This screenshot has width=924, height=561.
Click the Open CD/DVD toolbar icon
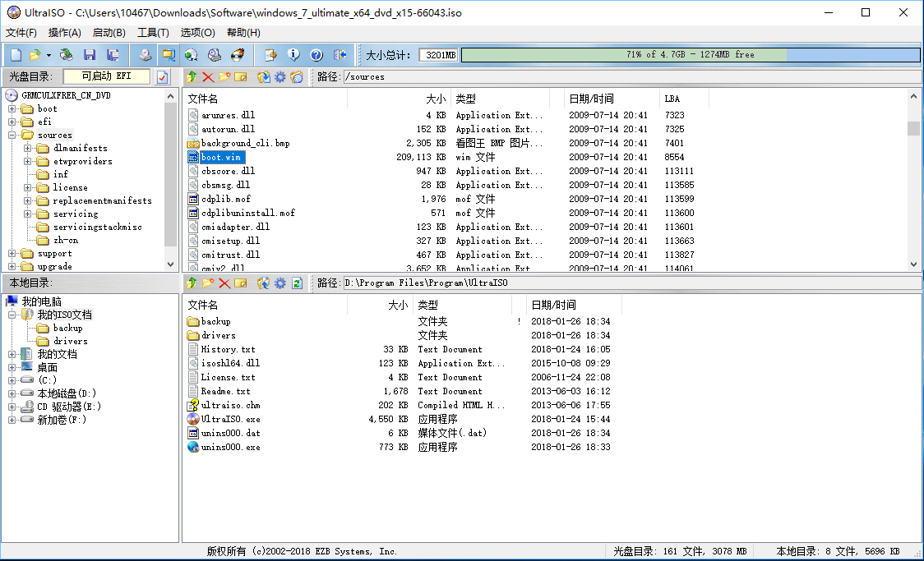pos(67,55)
